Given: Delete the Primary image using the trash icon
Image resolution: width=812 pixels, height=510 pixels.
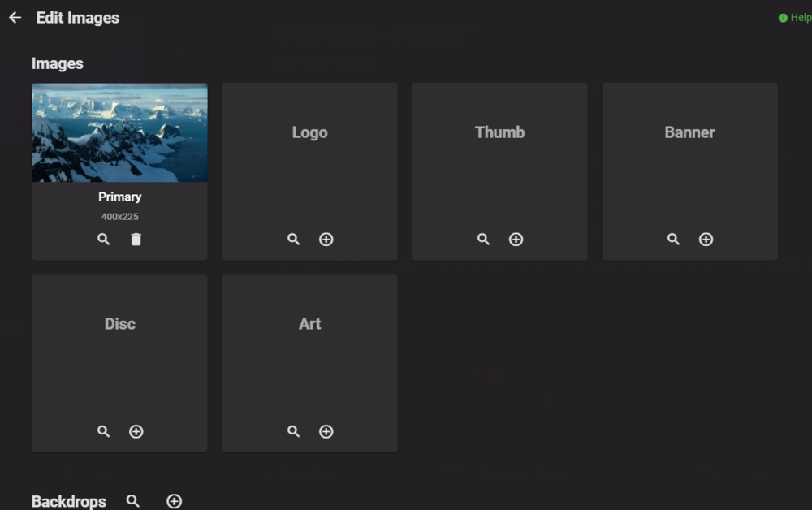Looking at the screenshot, I should click(x=136, y=239).
